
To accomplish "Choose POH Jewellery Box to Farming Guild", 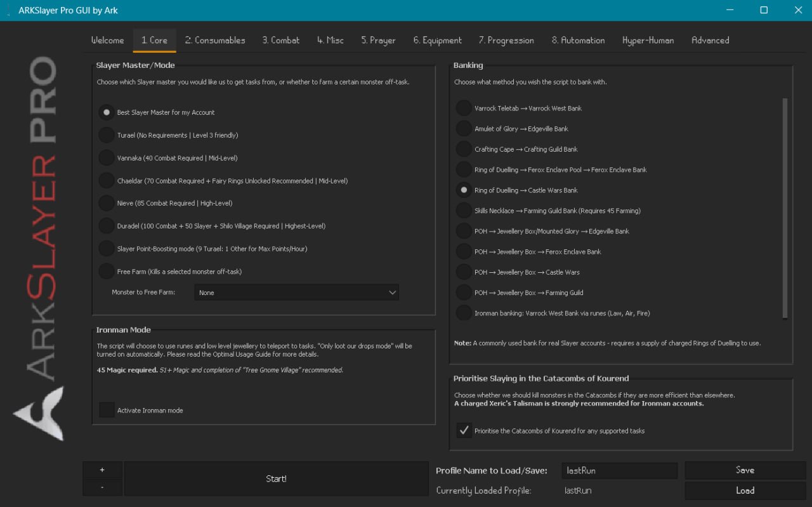I will point(464,293).
